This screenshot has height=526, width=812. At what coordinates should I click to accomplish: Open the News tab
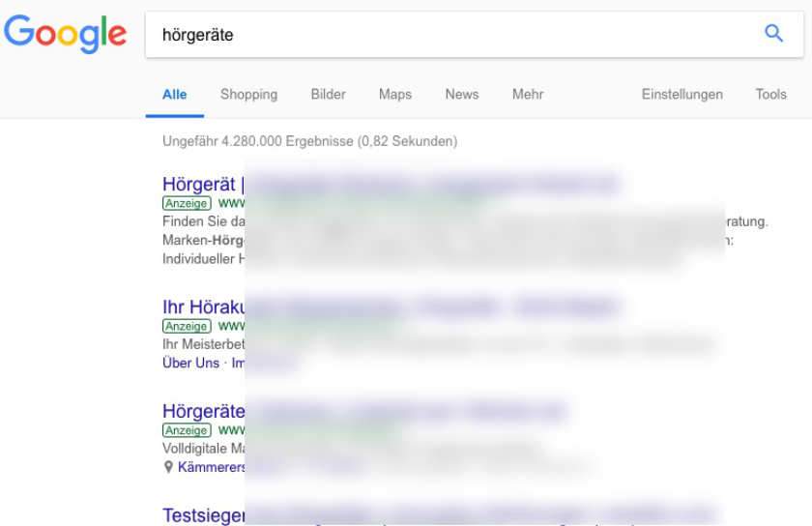point(462,95)
